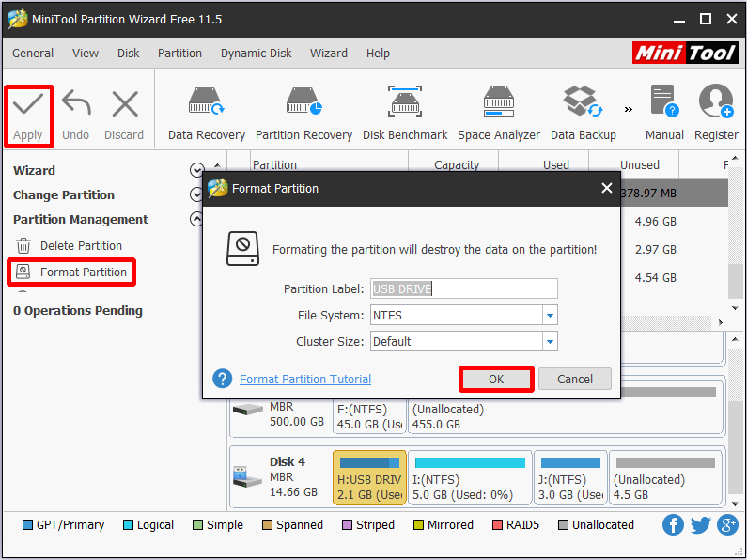Viewport: 747px width, 560px height.
Task: Open the Facebook share icon
Action: (673, 524)
